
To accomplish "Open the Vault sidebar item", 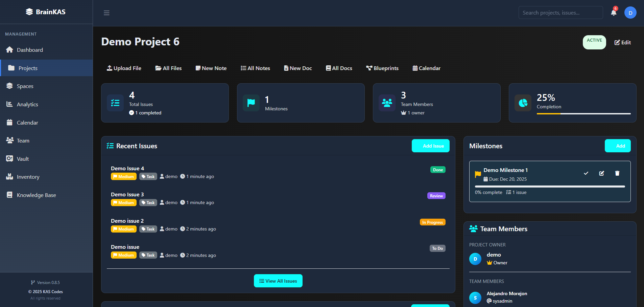I will [23, 159].
